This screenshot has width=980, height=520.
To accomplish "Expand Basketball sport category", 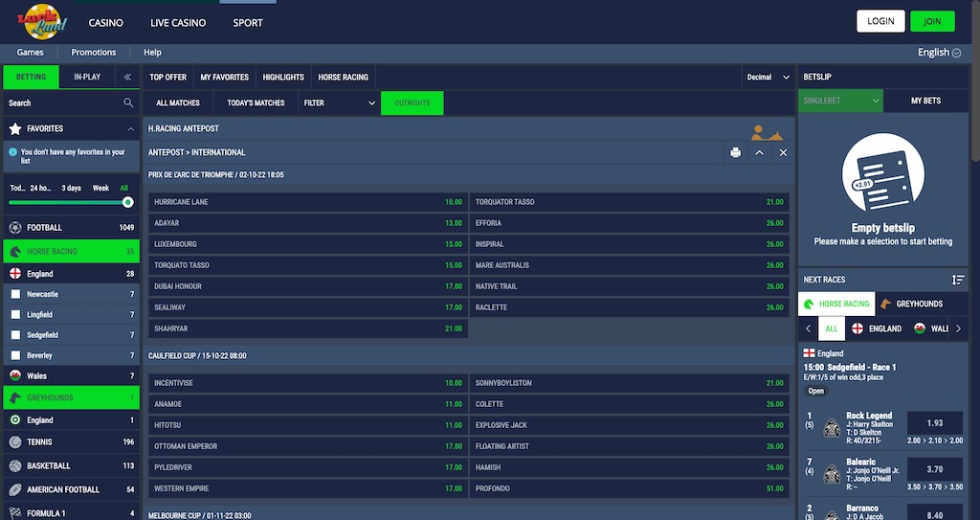I will [x=71, y=465].
